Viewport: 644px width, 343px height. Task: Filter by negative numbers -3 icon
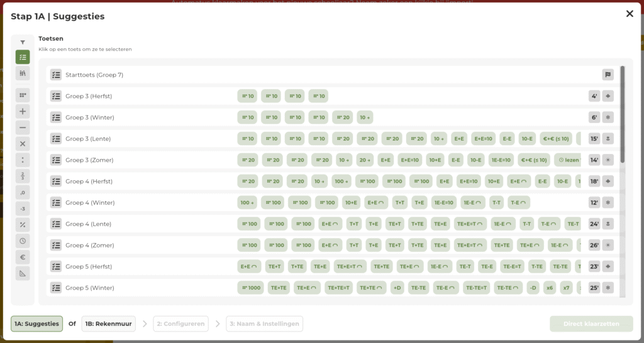pyautogui.click(x=23, y=209)
